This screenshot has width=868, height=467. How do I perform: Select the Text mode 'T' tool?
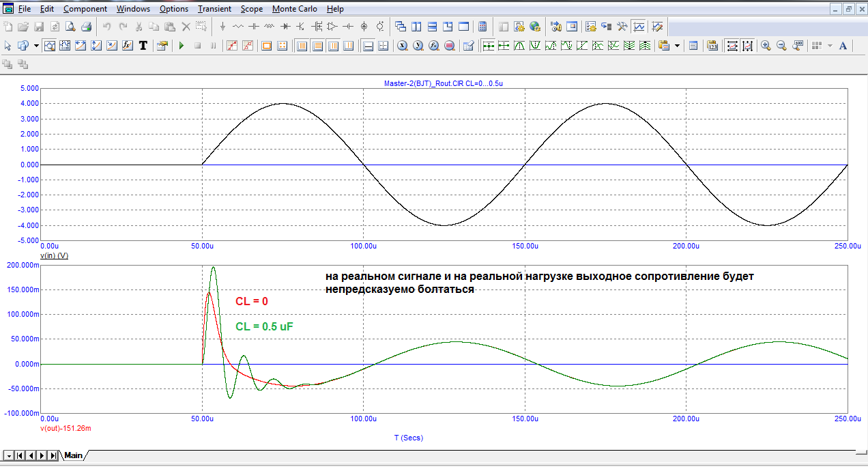143,46
